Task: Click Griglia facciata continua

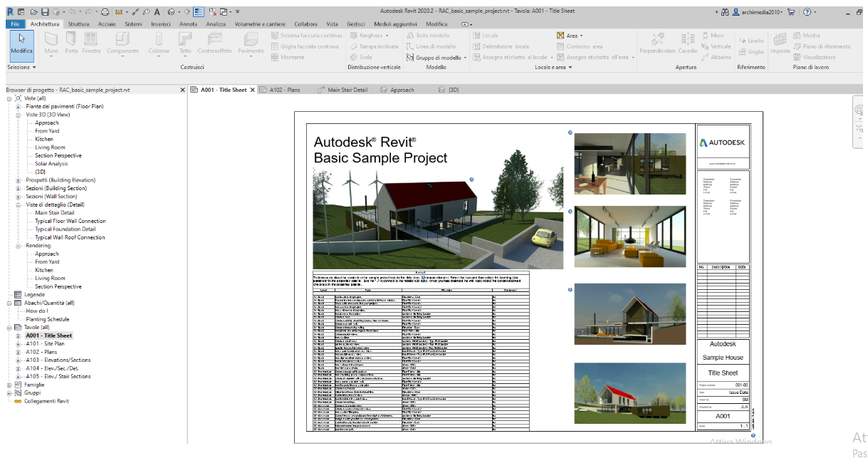Action: (305, 46)
